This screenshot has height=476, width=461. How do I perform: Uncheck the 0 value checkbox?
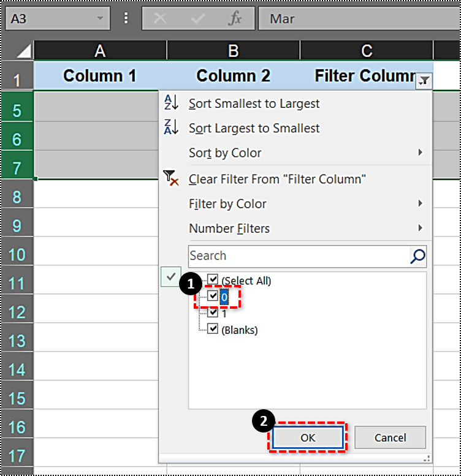213,297
